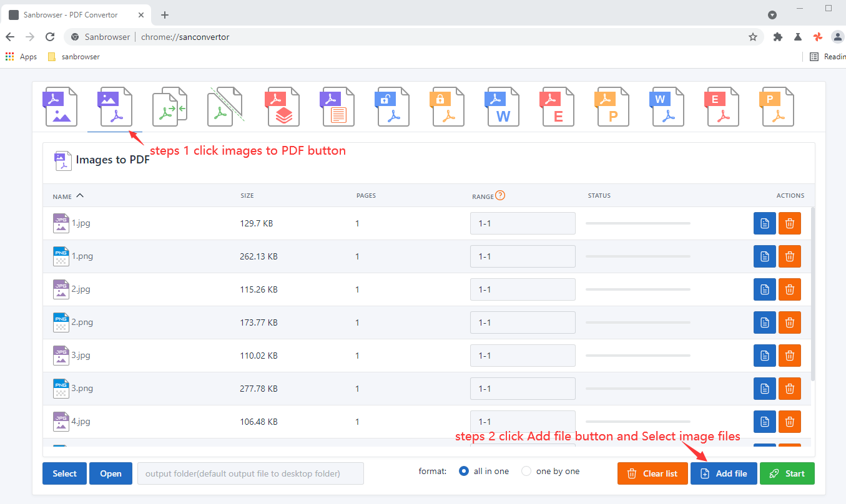
Task: Open the Encrypt PDF tool
Action: coord(447,106)
